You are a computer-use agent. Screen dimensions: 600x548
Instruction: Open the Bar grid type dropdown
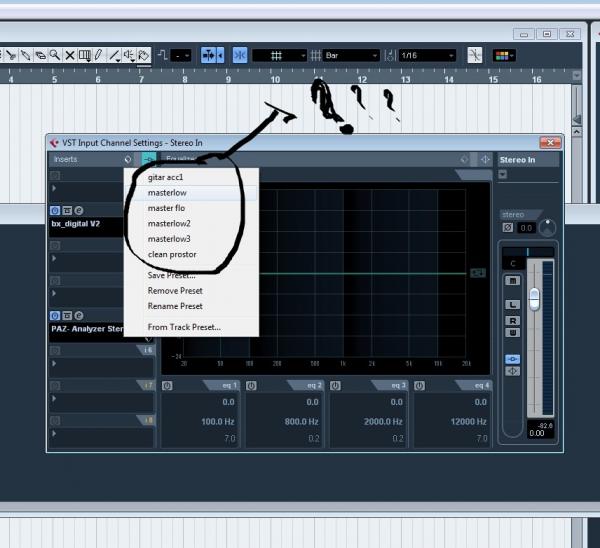click(x=350, y=56)
